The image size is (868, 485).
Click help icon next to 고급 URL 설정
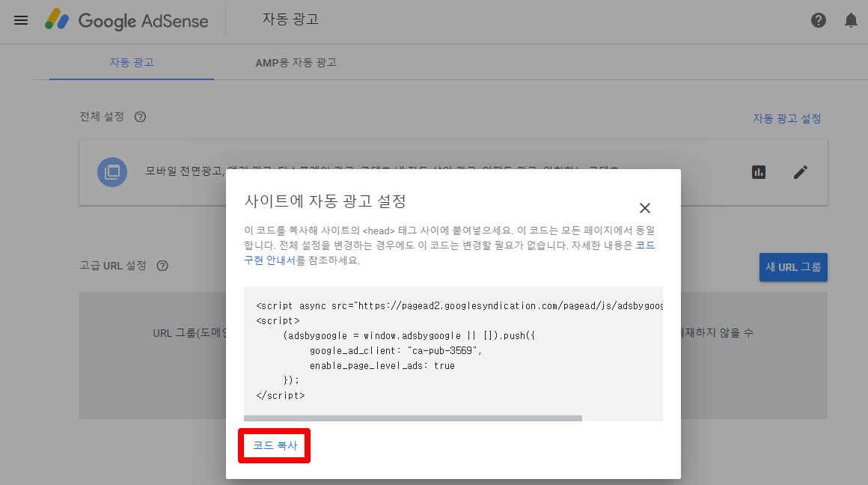coord(162,266)
